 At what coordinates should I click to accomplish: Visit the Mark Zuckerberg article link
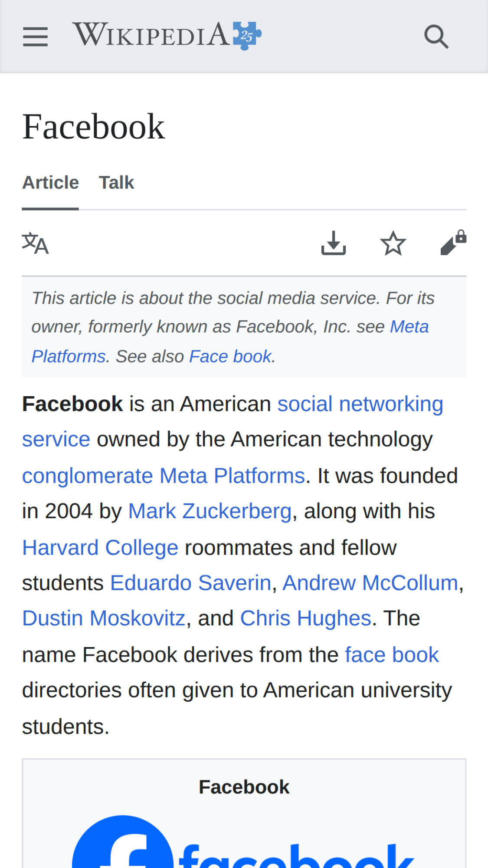tap(210, 511)
